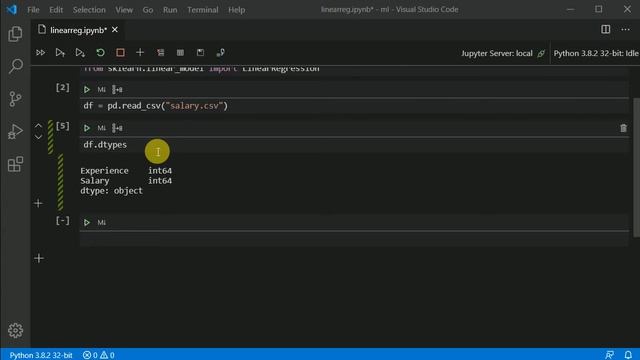Viewport: 640px width, 360px height.
Task: Open the Terminal menu
Action: pyautogui.click(x=202, y=9)
